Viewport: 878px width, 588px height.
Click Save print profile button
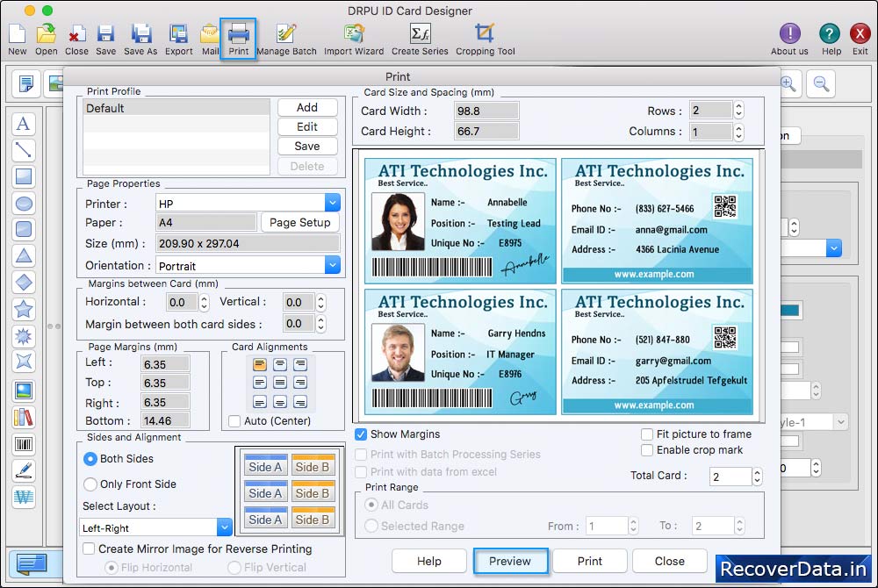pos(307,146)
